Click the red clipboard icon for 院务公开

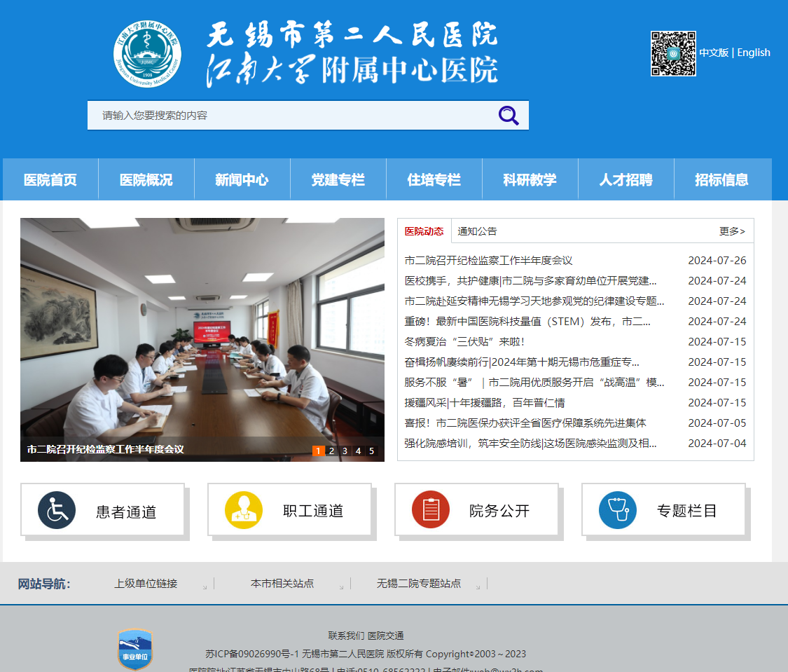431,509
